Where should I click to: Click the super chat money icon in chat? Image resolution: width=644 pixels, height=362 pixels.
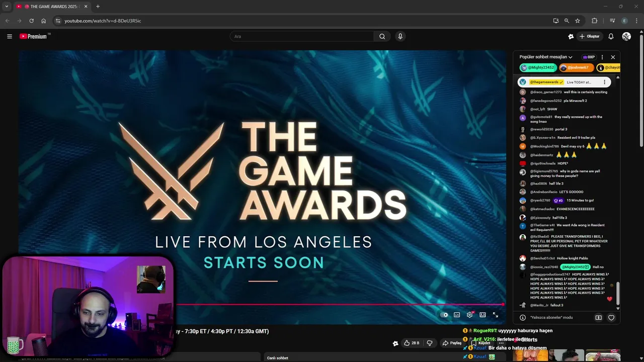[x=598, y=318]
